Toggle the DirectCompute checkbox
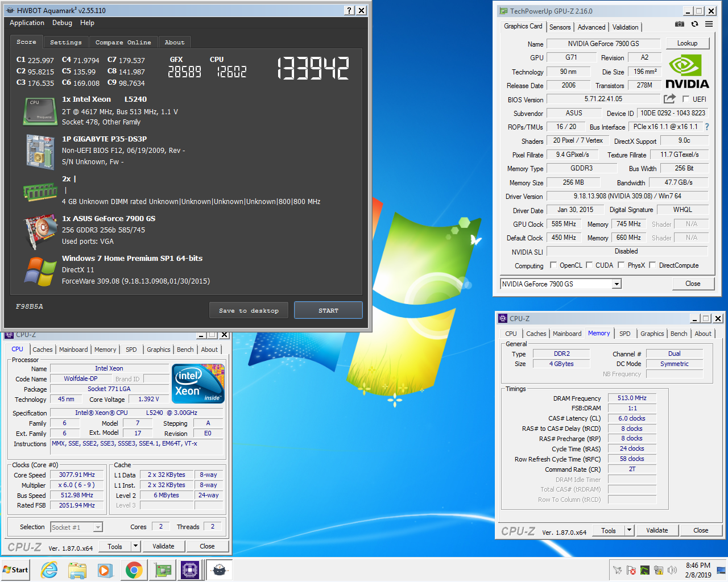728x582 pixels. pos(652,265)
